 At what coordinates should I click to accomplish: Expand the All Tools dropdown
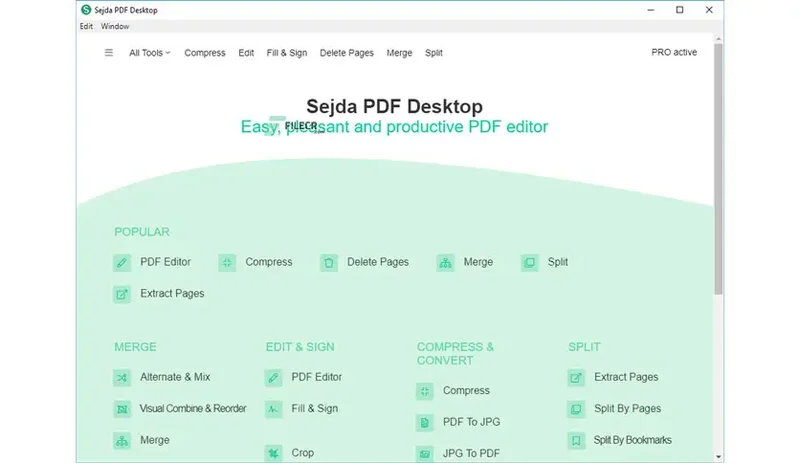149,53
